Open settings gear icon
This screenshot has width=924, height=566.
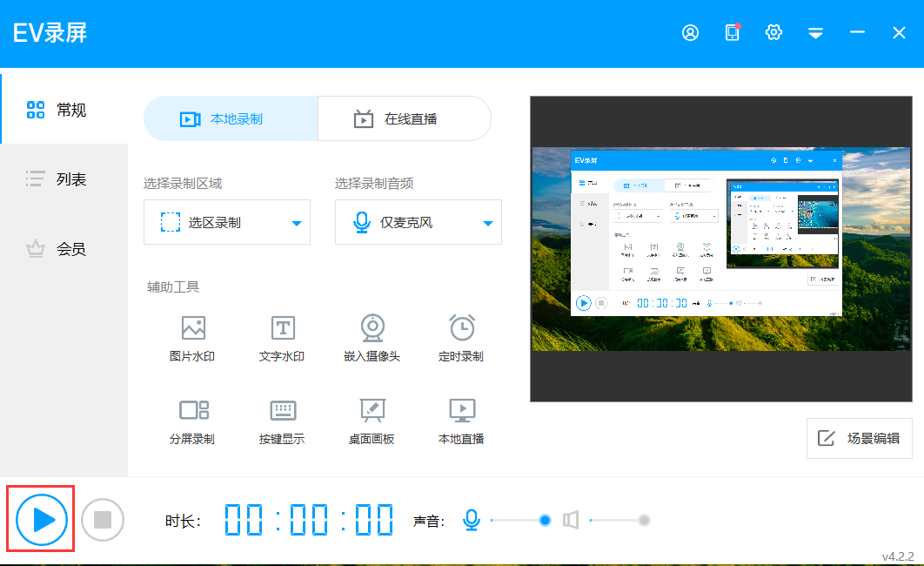coord(773,32)
